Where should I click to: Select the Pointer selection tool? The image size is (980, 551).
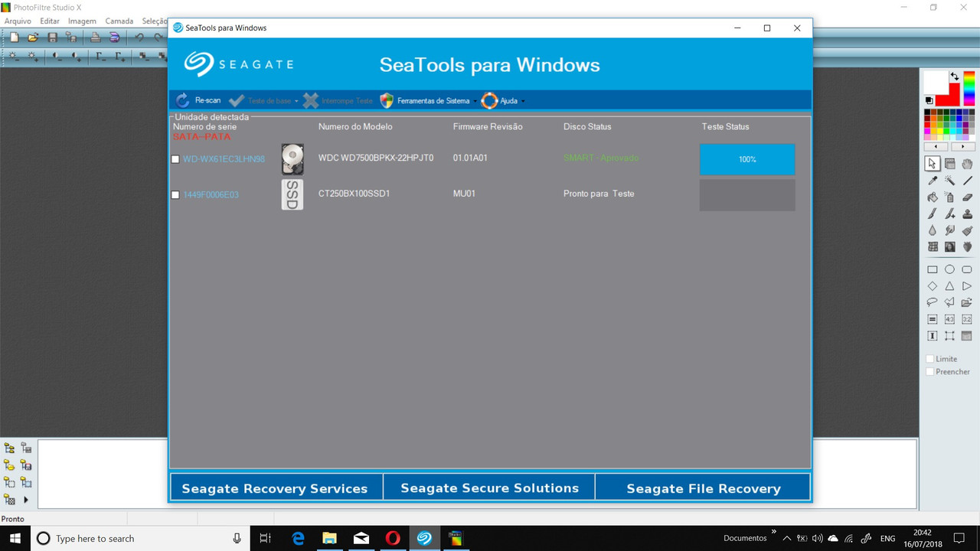tap(933, 163)
